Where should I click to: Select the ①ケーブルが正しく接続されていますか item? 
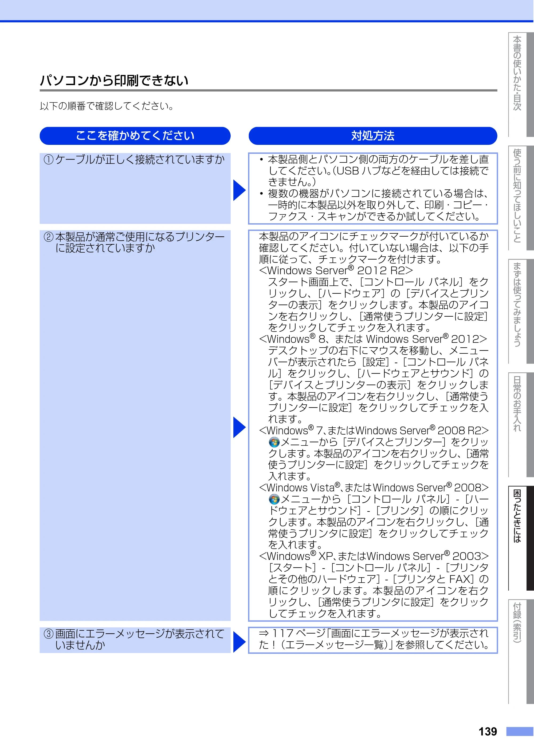click(135, 188)
